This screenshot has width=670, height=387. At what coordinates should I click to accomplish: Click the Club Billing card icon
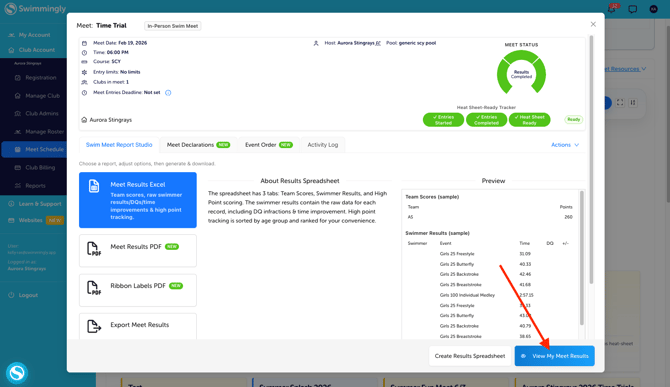pyautogui.click(x=18, y=167)
